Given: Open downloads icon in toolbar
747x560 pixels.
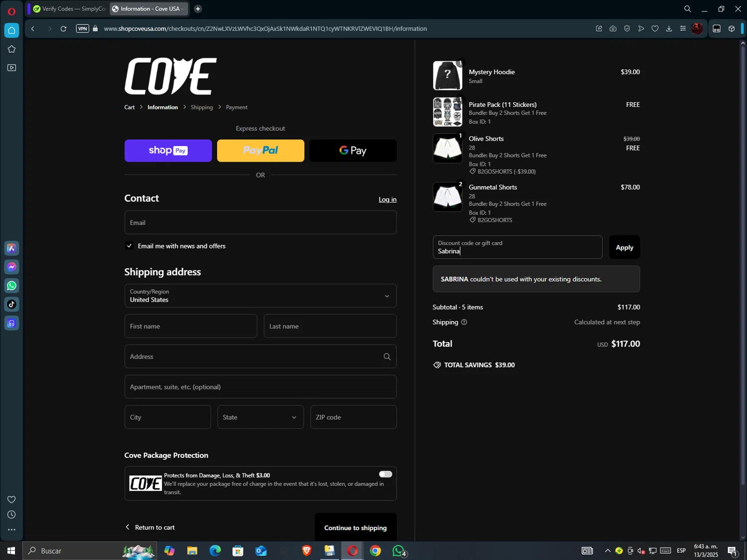Looking at the screenshot, I should tap(669, 29).
